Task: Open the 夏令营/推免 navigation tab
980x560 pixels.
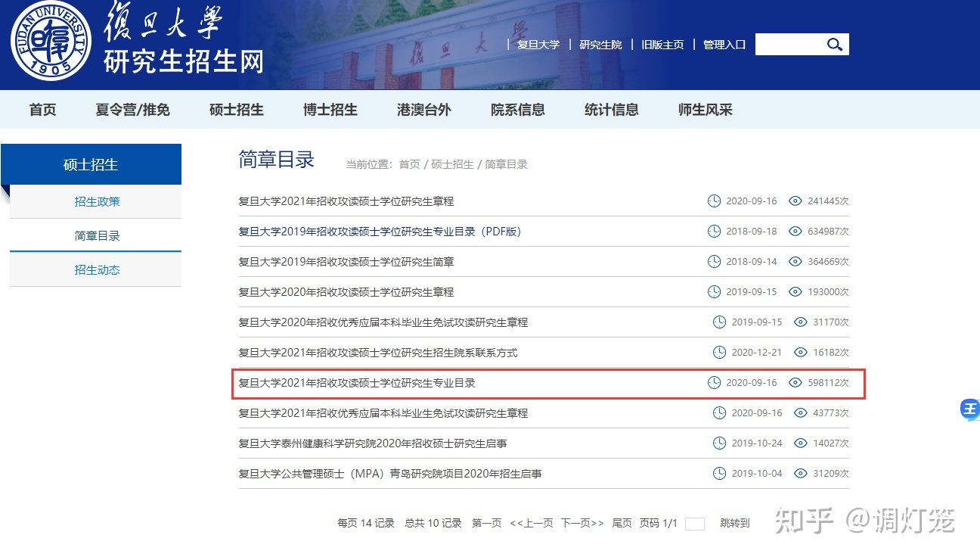Action: [x=133, y=110]
